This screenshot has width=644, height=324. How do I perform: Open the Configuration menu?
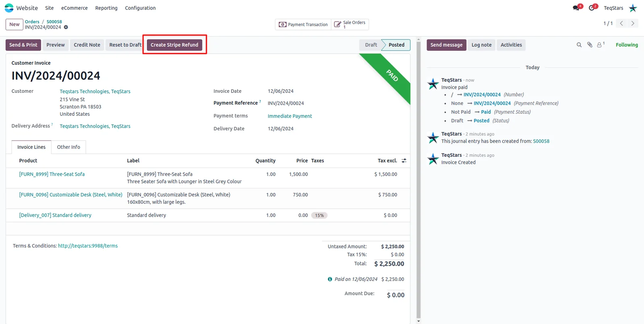[140, 8]
